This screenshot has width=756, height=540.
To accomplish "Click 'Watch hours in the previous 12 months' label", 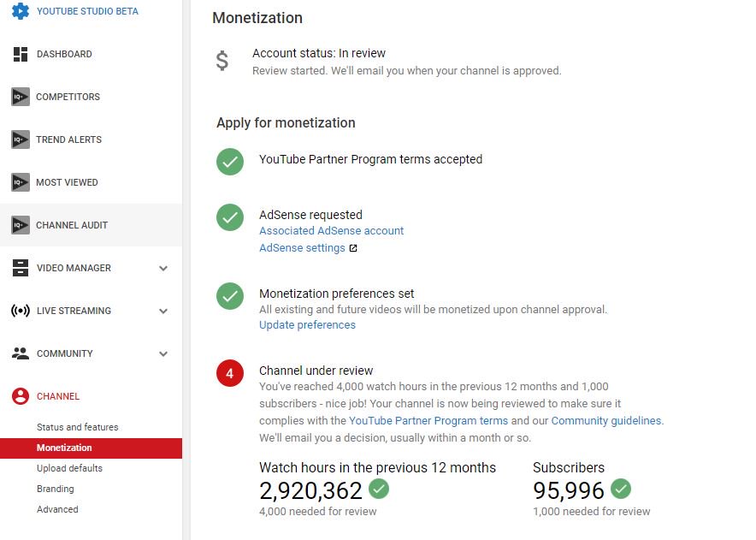I will point(377,467).
